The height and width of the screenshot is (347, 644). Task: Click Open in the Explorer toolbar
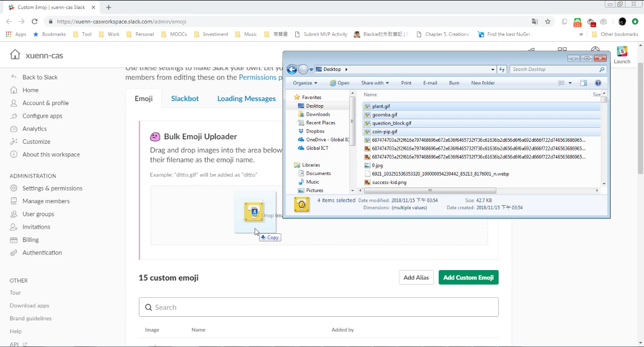point(340,83)
